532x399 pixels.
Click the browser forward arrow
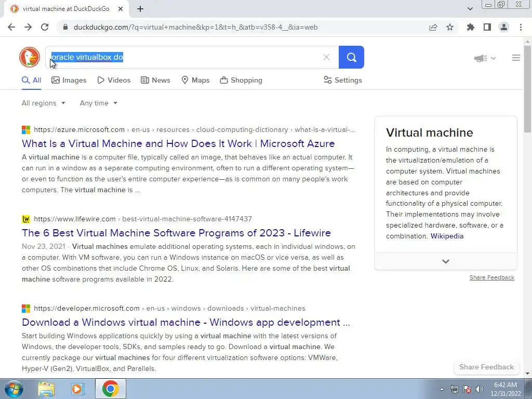(x=28, y=27)
